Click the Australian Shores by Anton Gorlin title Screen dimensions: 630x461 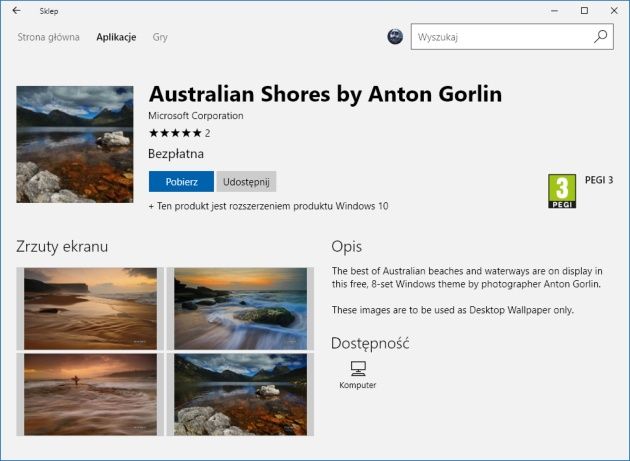325,94
